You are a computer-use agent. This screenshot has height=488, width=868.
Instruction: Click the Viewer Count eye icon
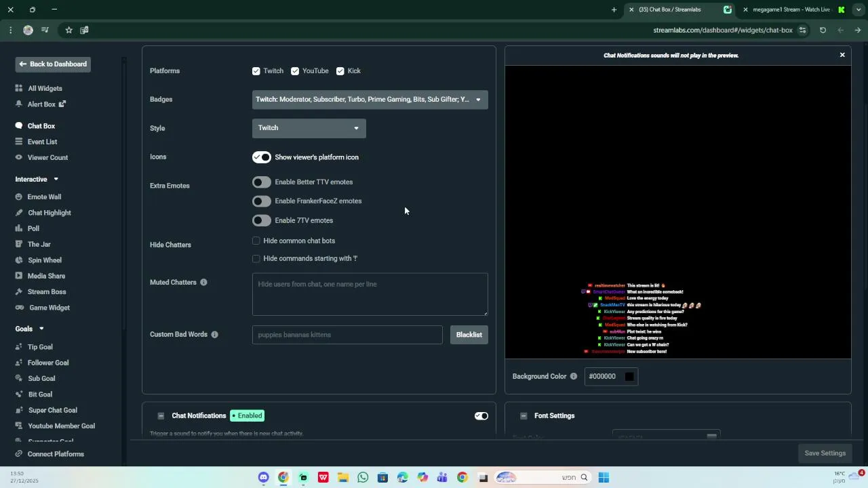[x=19, y=158]
